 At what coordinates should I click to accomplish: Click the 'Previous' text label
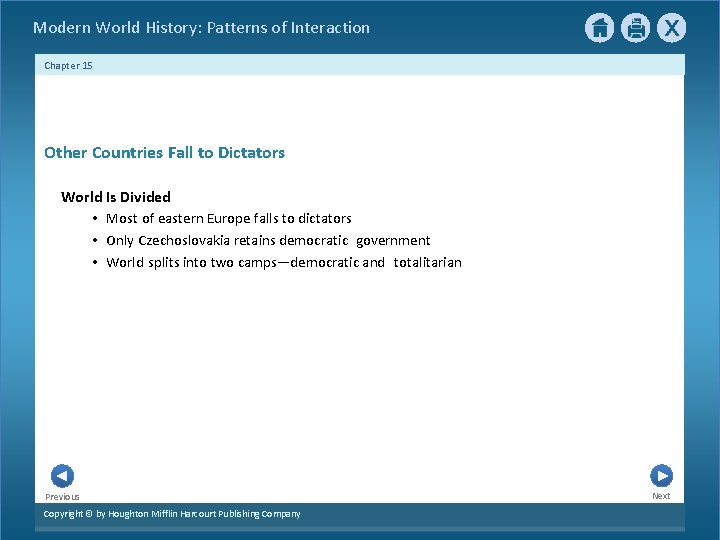tap(62, 497)
